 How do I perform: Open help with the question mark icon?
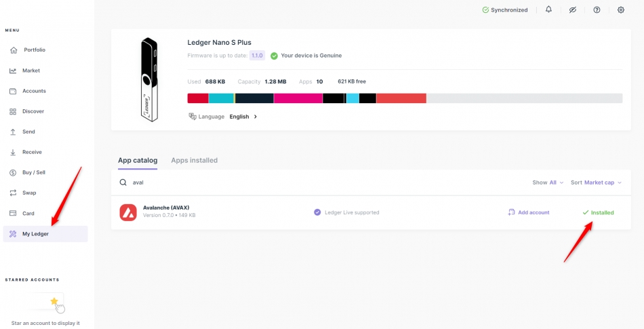tap(597, 10)
